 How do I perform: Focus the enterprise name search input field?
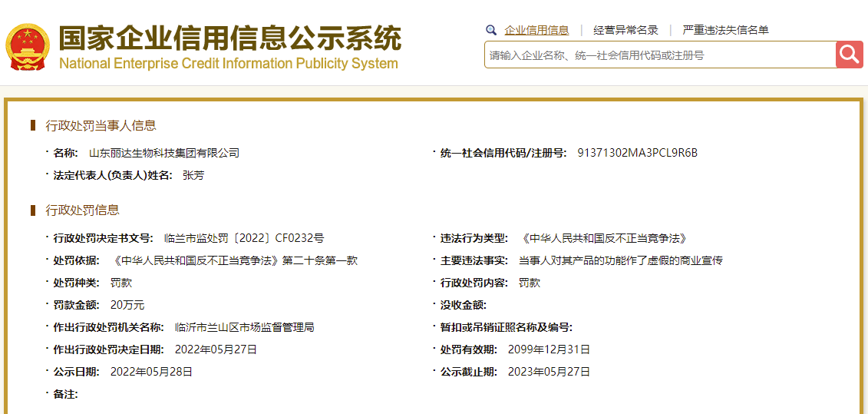pyautogui.click(x=660, y=55)
